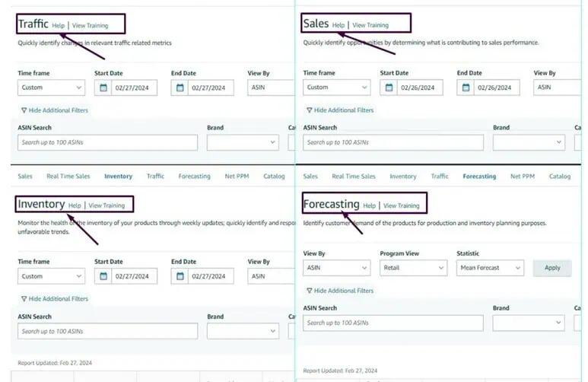This screenshot has width=588, height=382.
Task: Select Inventory tab above Forecasting panel
Action: (403, 177)
